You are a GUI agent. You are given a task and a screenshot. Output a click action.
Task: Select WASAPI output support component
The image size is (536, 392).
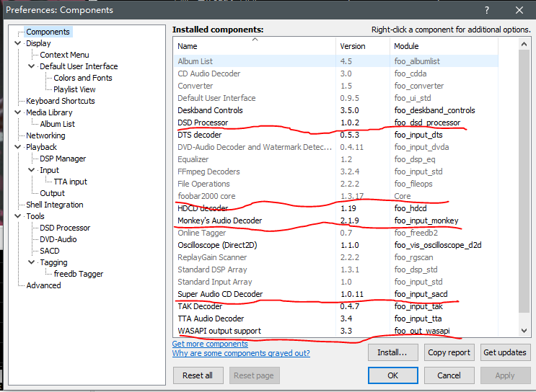tap(219, 331)
